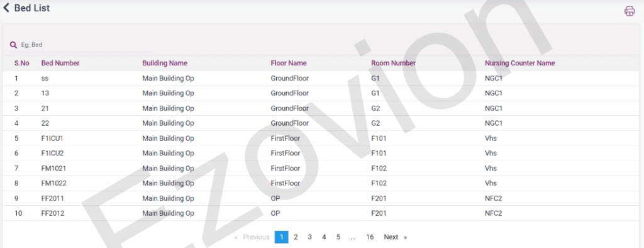
Task: Select bed number 'ss' cell
Action: [45, 78]
